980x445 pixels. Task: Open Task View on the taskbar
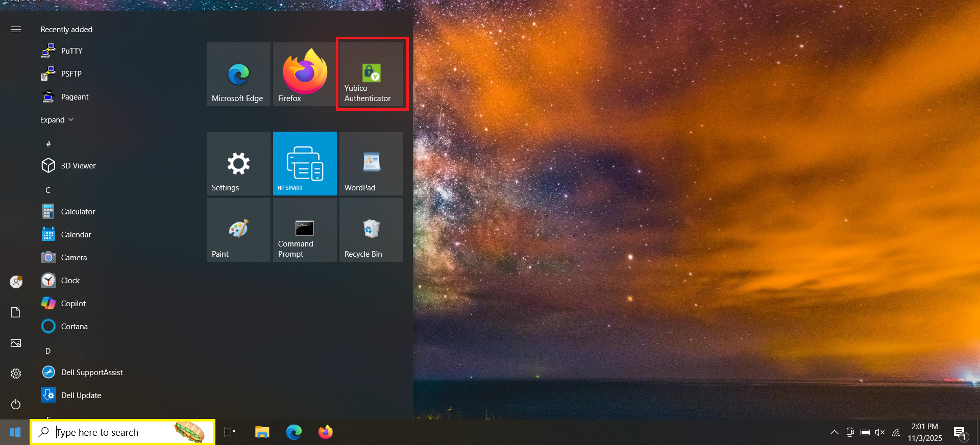230,432
